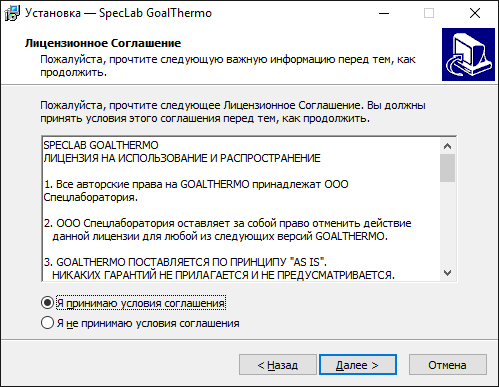Click the Далее > button

pyautogui.click(x=358, y=365)
